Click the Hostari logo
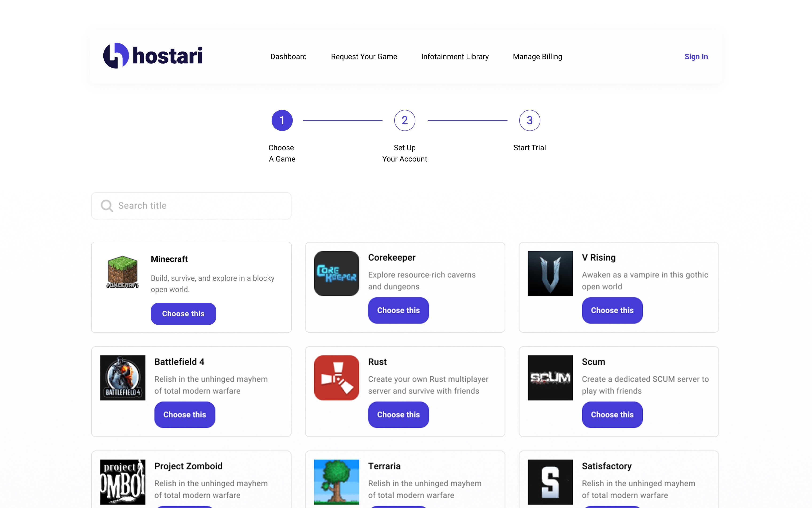This screenshot has height=508, width=812. [x=153, y=56]
